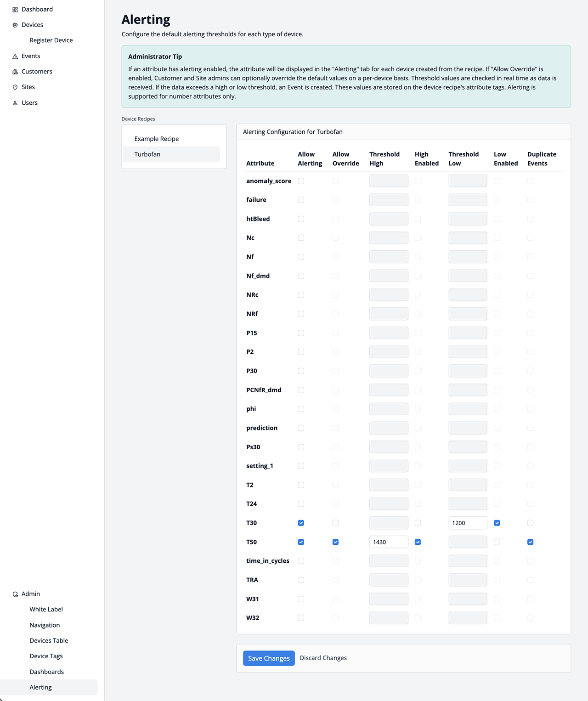The height and width of the screenshot is (701, 588).
Task: Go to White Label admin settings
Action: (46, 610)
